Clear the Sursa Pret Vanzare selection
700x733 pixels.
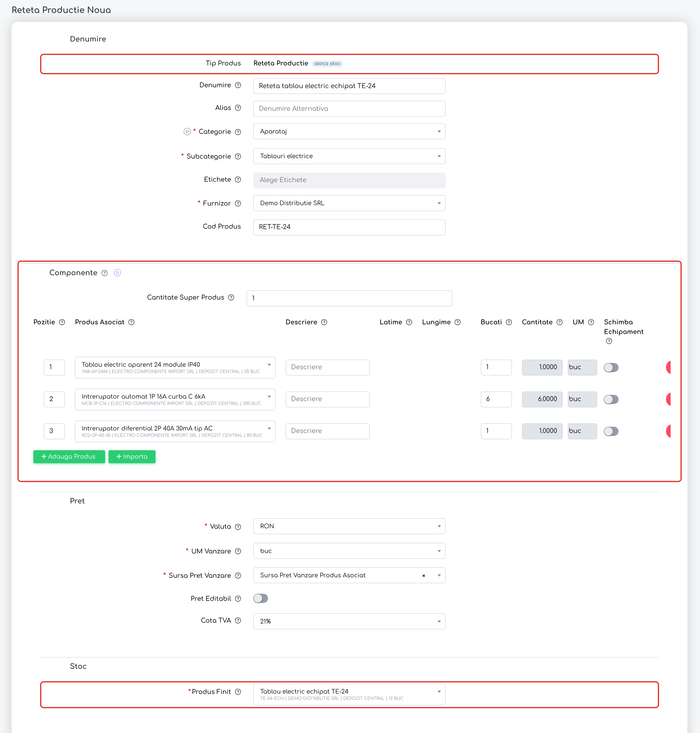coord(424,576)
